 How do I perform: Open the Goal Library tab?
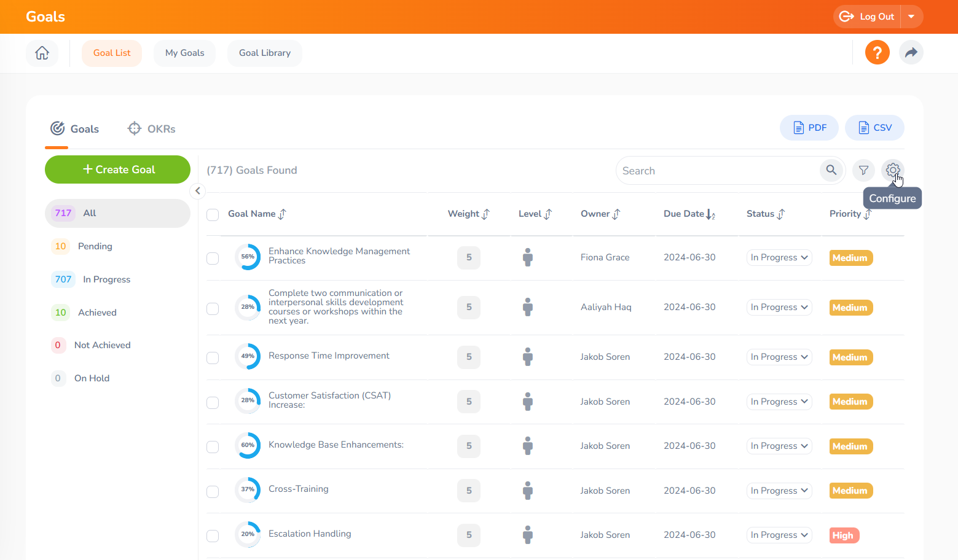coord(265,53)
